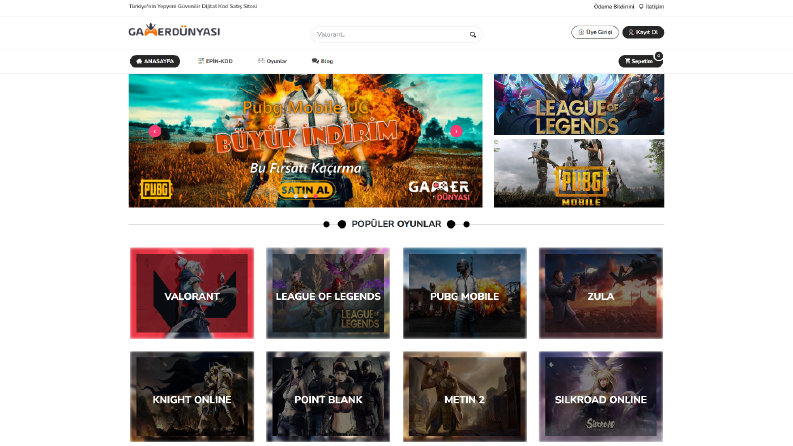Open the Oyunlar menu item

coord(272,61)
